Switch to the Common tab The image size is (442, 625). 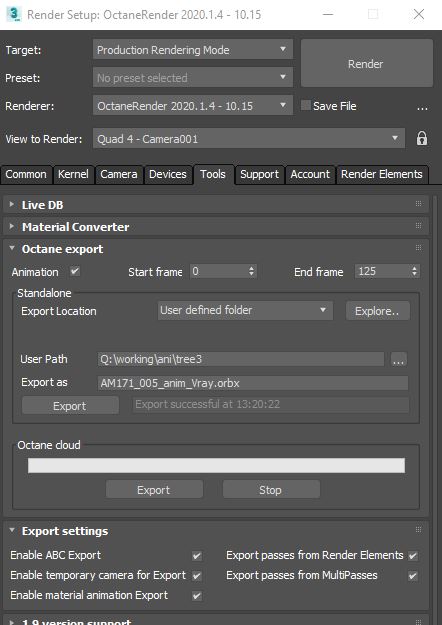click(26, 175)
